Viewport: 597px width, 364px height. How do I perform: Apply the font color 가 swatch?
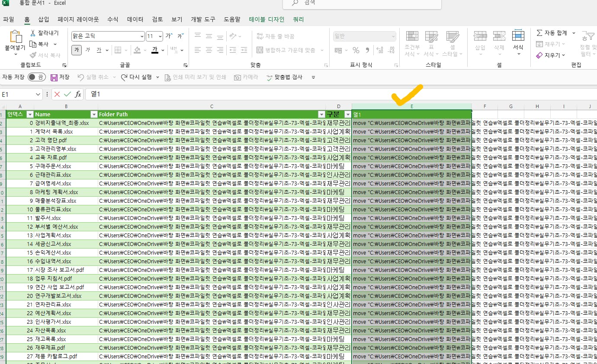(x=155, y=50)
